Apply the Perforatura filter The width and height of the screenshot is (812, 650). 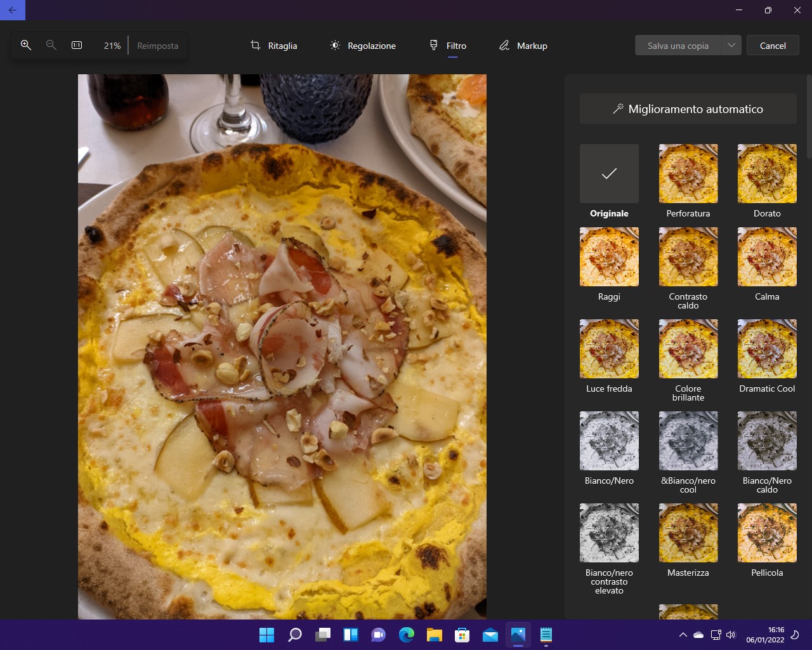[688, 173]
